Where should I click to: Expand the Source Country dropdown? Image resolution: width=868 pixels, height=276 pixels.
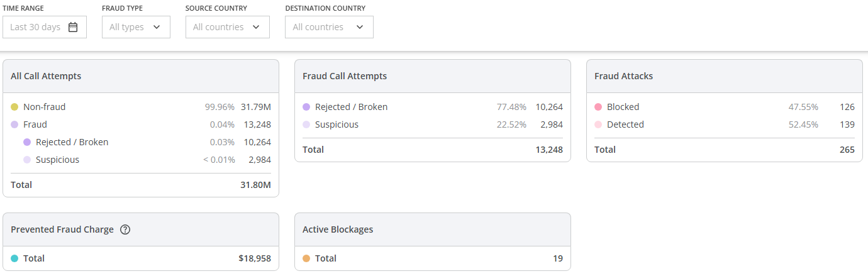(227, 27)
